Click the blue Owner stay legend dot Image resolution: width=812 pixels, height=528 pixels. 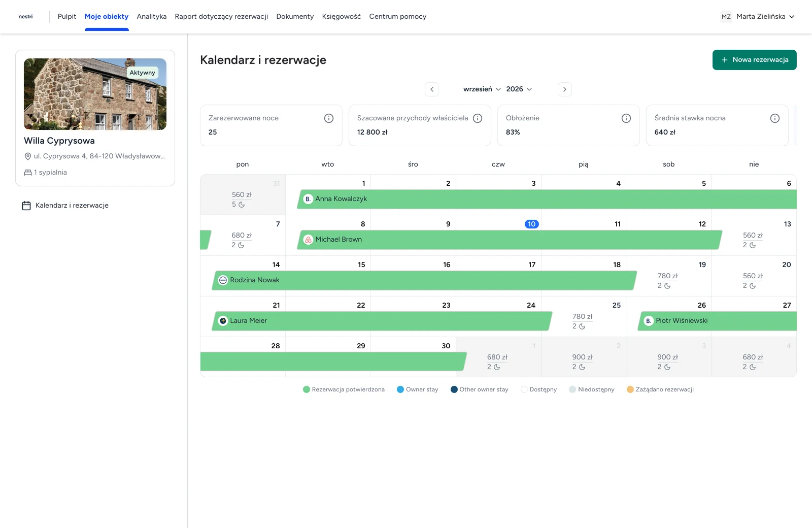(400, 390)
